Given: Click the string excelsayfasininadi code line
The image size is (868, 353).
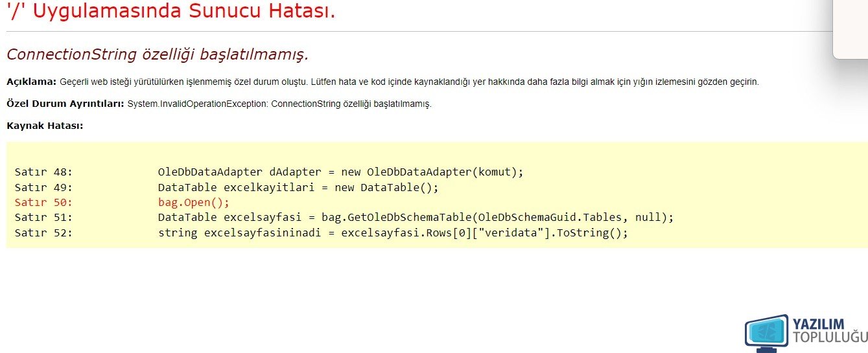Looking at the screenshot, I should pos(393,232).
